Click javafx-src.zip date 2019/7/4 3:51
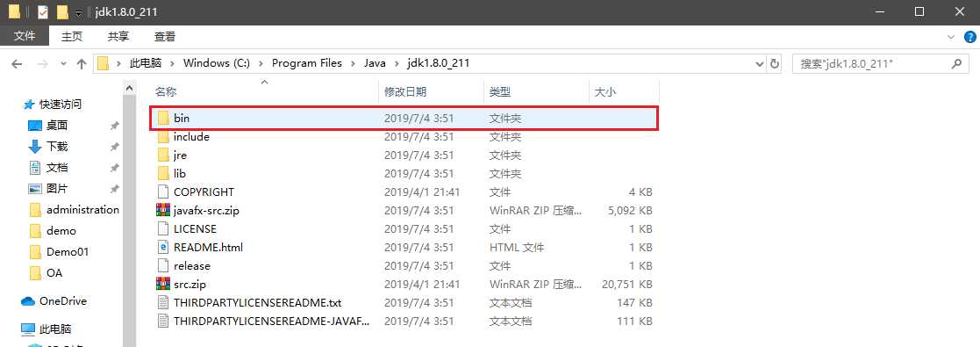980x347 pixels. [418, 211]
